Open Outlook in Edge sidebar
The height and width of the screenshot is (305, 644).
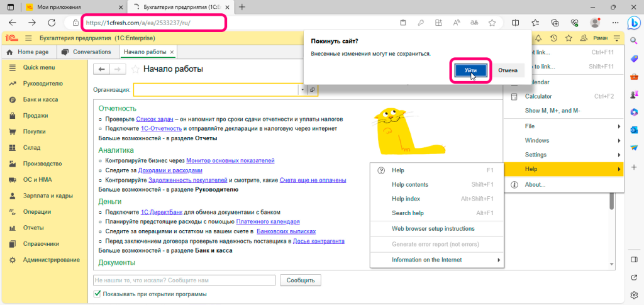634,130
